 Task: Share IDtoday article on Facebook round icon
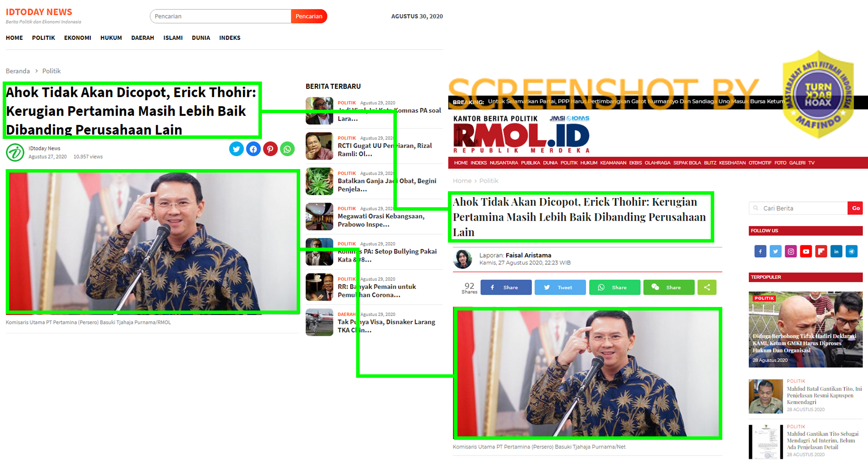[x=253, y=149]
